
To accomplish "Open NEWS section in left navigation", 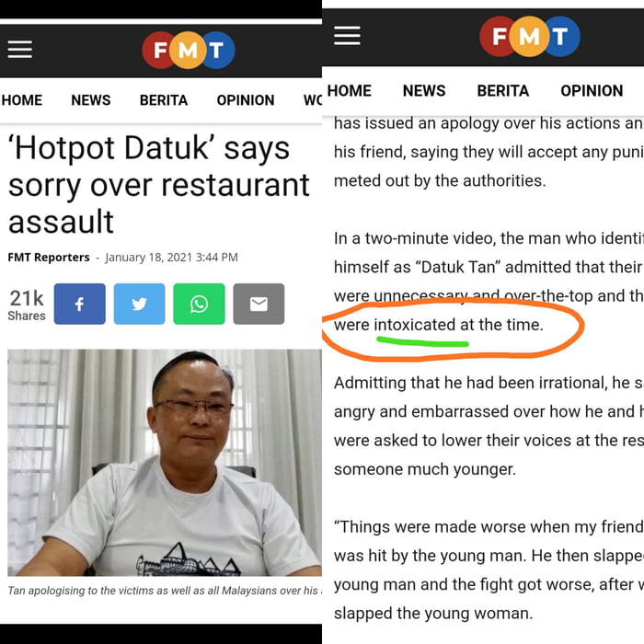I will [x=91, y=100].
